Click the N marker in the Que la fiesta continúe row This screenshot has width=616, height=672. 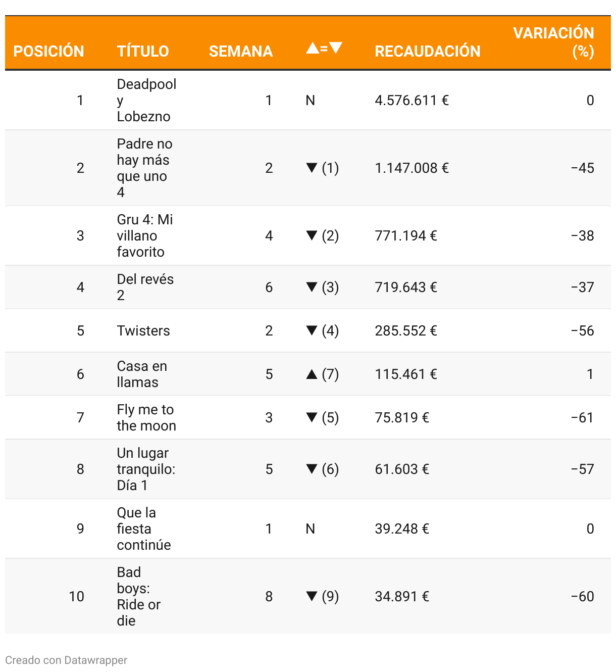point(311,529)
